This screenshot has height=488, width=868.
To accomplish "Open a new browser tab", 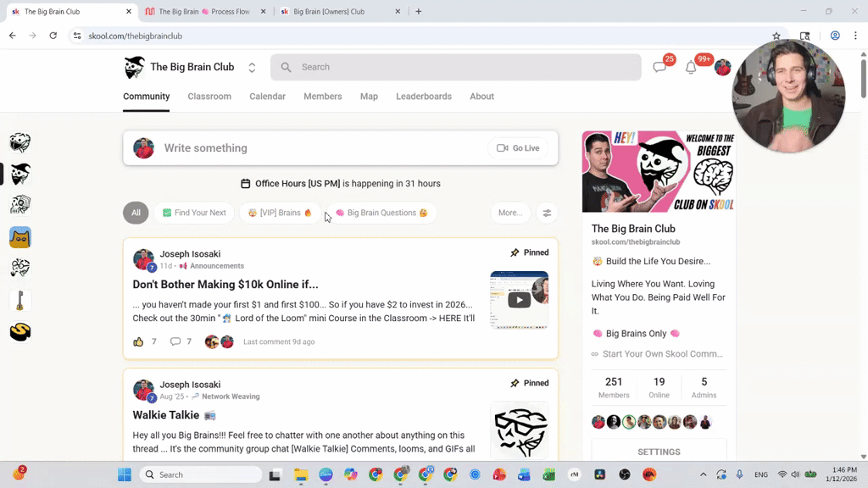I will point(419,12).
